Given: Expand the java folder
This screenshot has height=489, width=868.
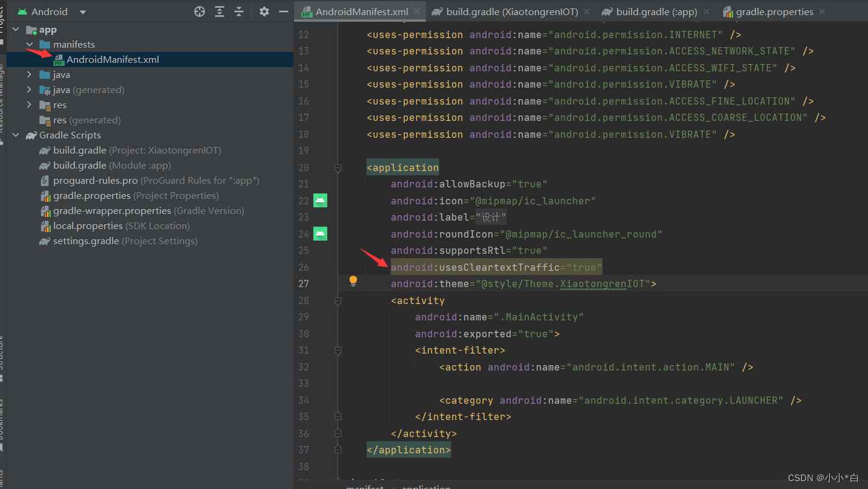Looking at the screenshot, I should 29,75.
